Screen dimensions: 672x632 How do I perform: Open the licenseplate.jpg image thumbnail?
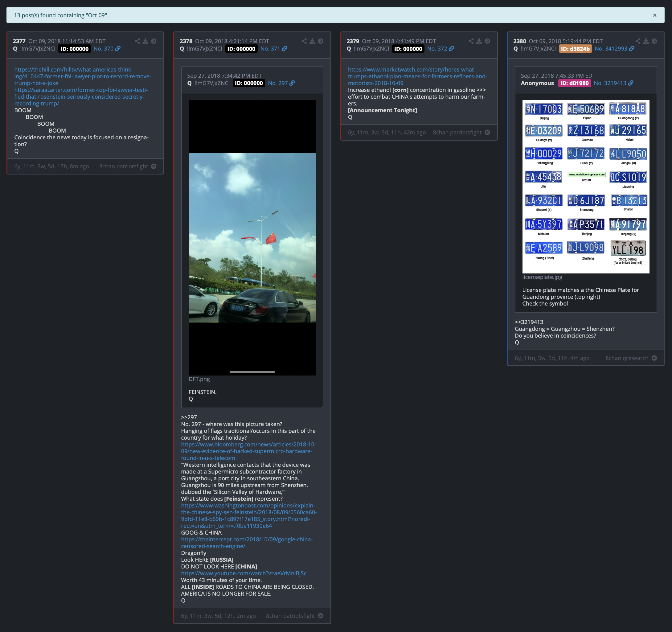pyautogui.click(x=585, y=187)
